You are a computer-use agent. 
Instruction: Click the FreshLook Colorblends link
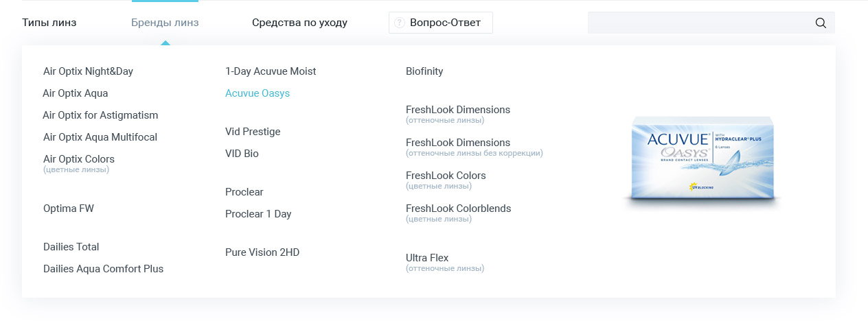click(458, 209)
